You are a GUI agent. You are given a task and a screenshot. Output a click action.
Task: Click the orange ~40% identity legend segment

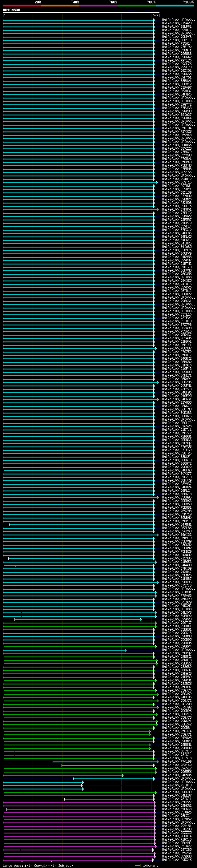click(x=60, y=6)
